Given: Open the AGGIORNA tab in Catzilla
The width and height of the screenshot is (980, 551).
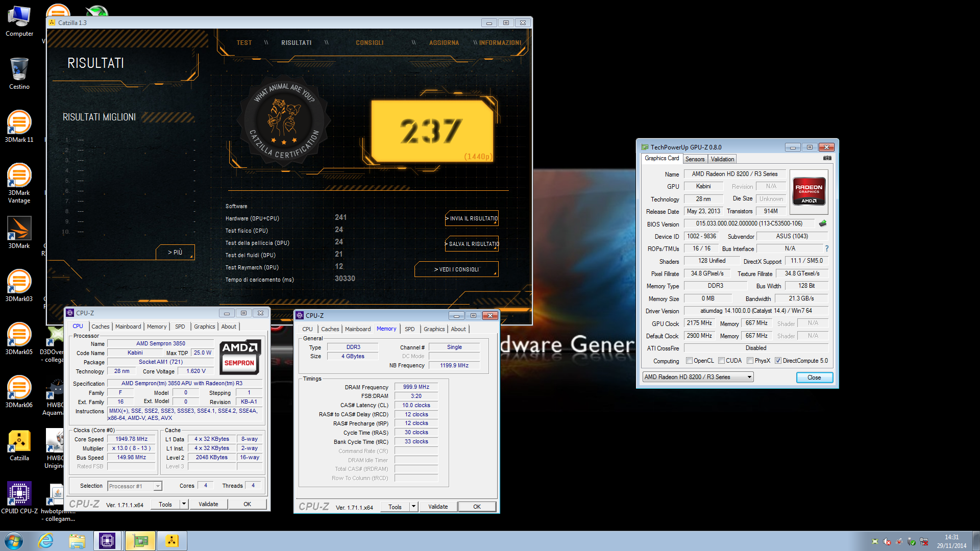Looking at the screenshot, I should (444, 43).
